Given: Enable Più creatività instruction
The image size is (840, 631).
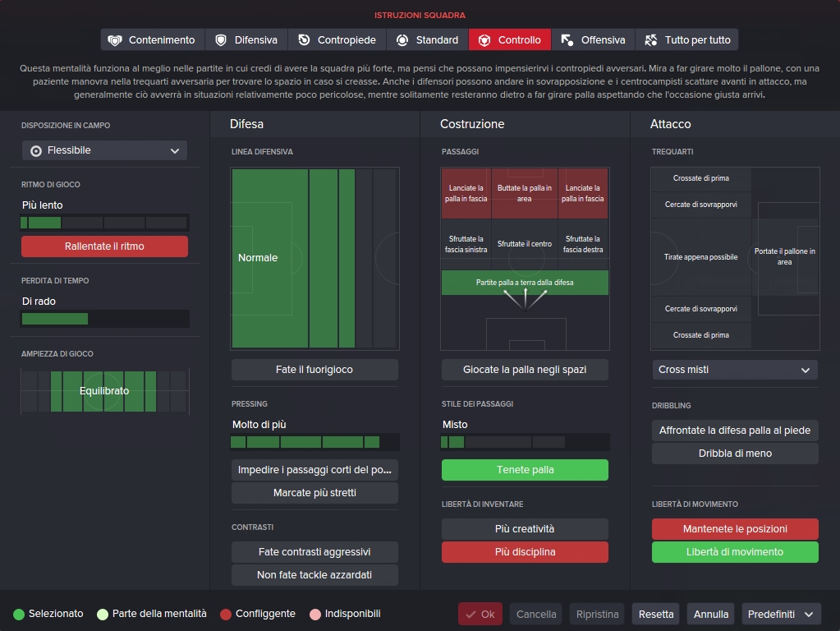Looking at the screenshot, I should [525, 529].
